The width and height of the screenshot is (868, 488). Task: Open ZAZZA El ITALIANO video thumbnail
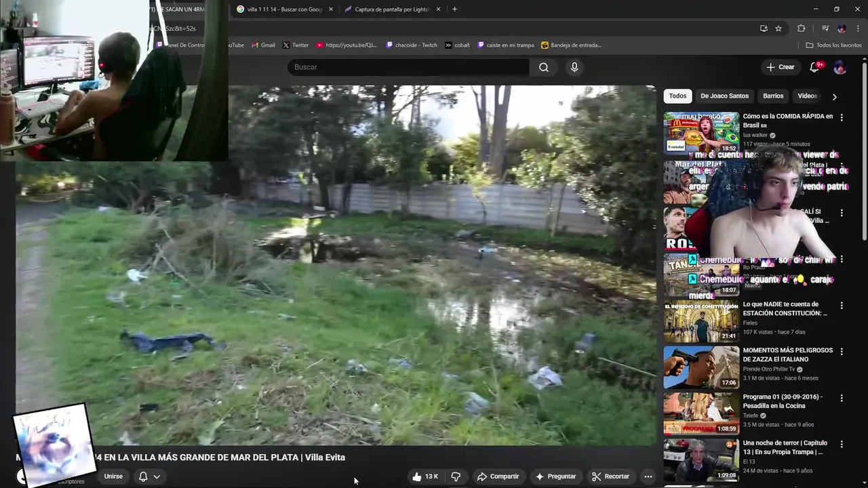701,367
